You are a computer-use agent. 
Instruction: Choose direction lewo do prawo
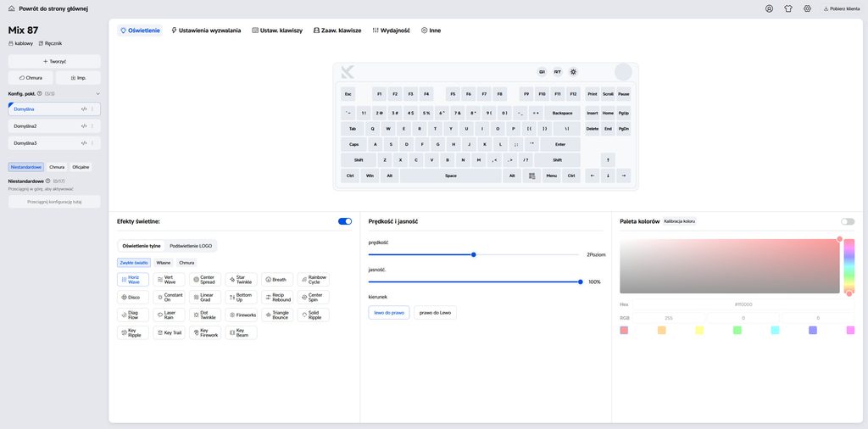(389, 313)
